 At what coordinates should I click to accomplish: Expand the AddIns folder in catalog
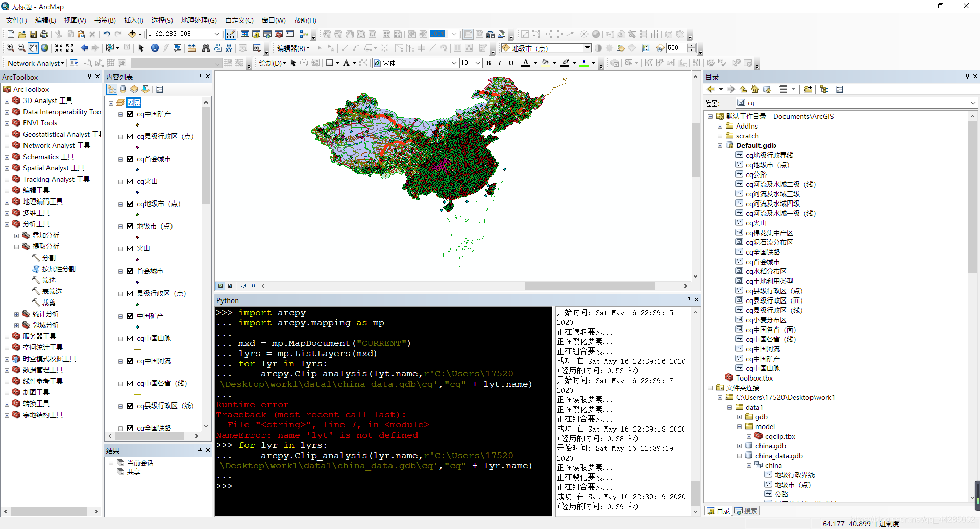pyautogui.click(x=720, y=126)
